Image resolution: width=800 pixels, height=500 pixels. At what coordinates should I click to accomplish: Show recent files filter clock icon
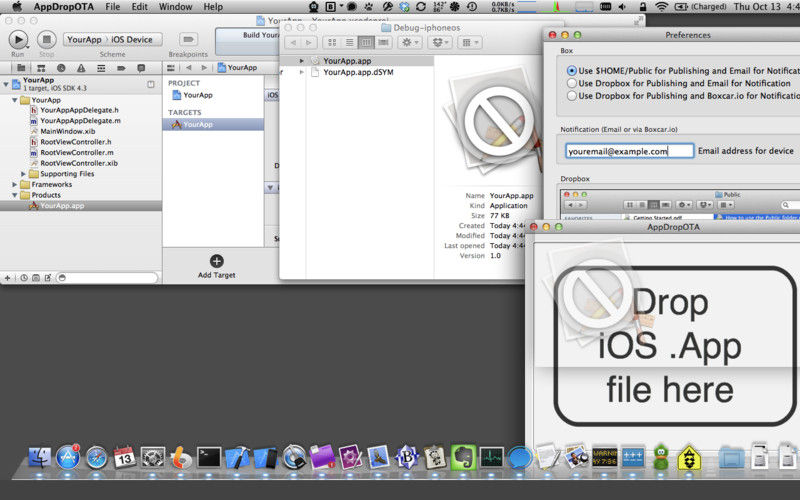tap(23, 278)
